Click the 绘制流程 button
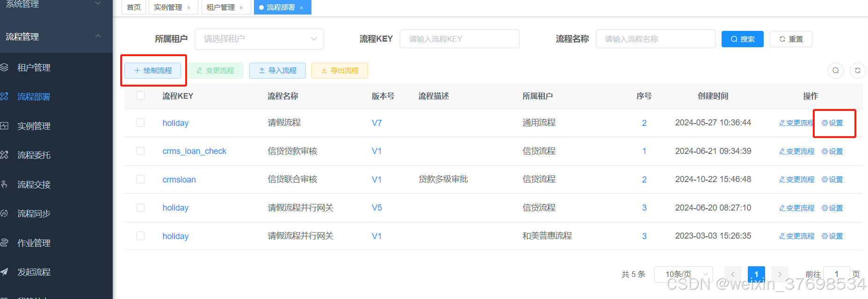Viewport: 868px width, 299px height. 153,71
